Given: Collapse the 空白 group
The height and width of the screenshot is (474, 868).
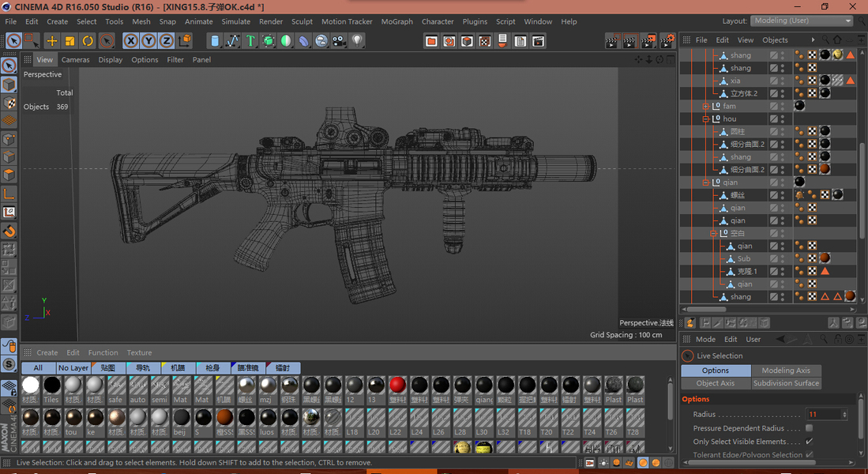Looking at the screenshot, I should (713, 233).
